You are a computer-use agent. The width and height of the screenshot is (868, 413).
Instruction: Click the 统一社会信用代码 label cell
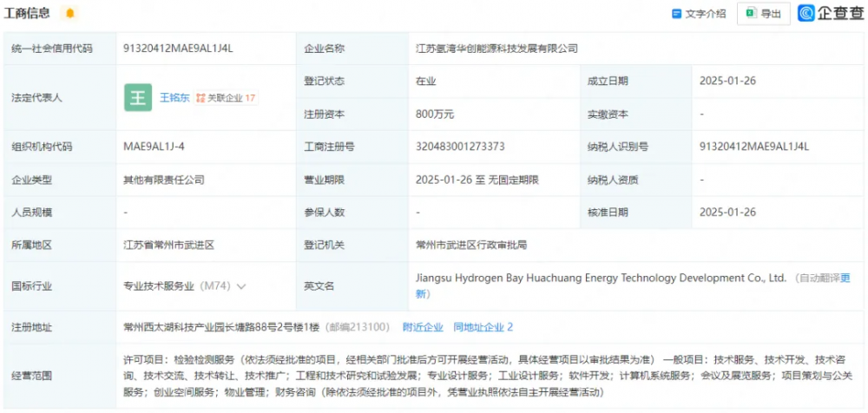(x=60, y=49)
